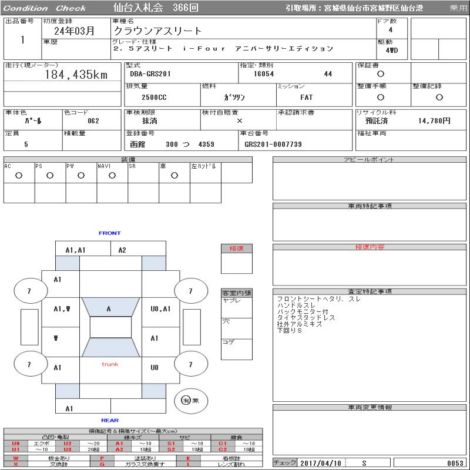Click the left side mirror rectangle on diagram
470x470 pixels.
point(29,327)
